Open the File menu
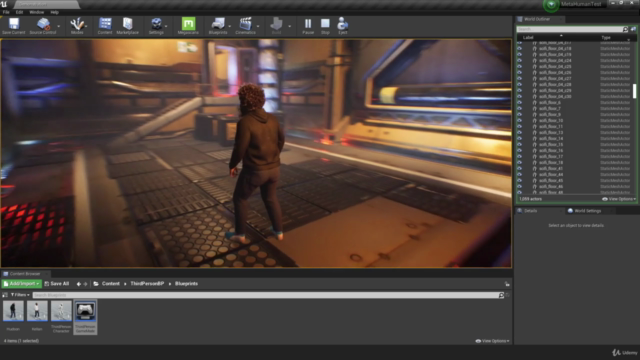The image size is (640, 360). point(6,12)
